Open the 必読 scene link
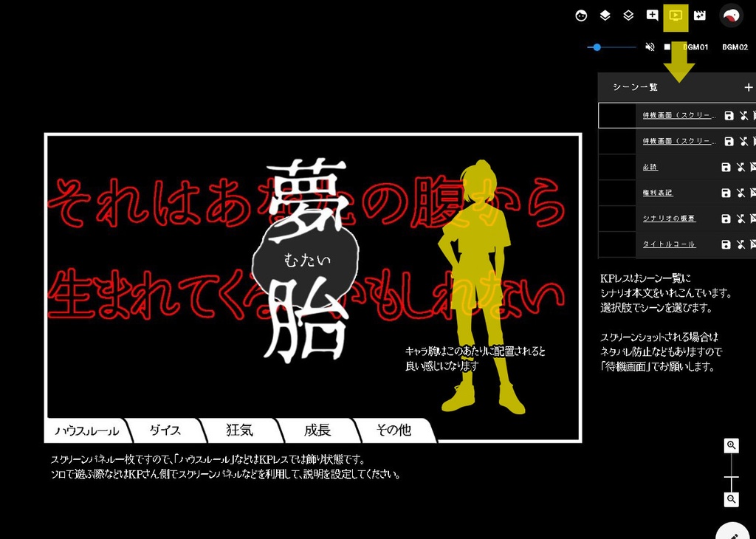756x539 pixels. 650,167
